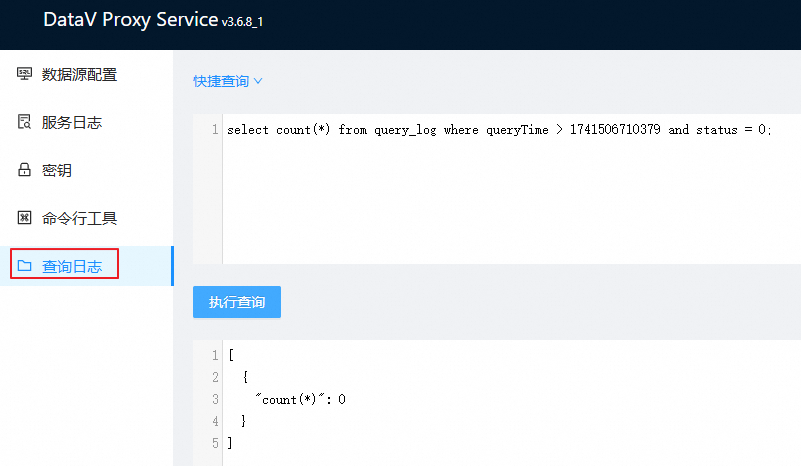Click the 命令行工具 command icon
The height and width of the screenshot is (466, 801).
click(x=24, y=218)
